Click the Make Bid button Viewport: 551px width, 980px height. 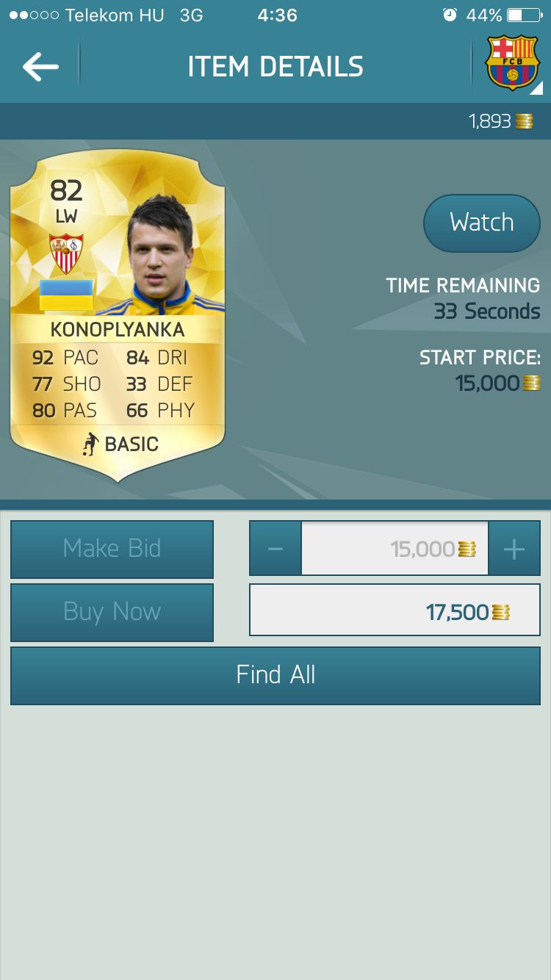pos(112,549)
